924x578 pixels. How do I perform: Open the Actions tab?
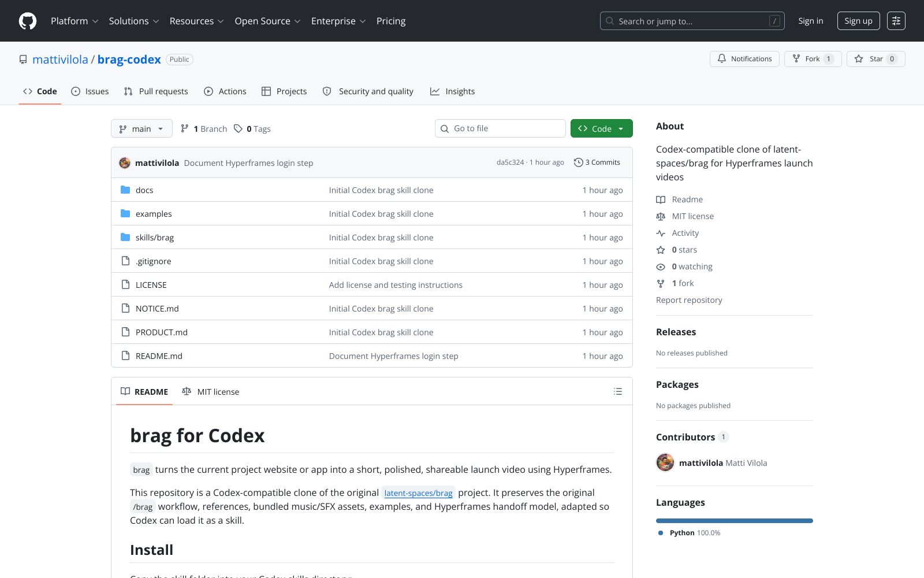click(225, 91)
